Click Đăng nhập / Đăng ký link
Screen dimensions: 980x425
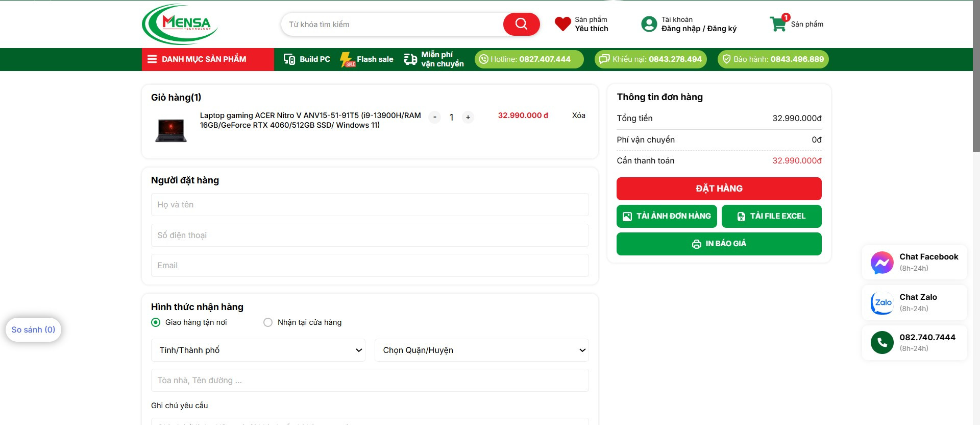coord(699,29)
